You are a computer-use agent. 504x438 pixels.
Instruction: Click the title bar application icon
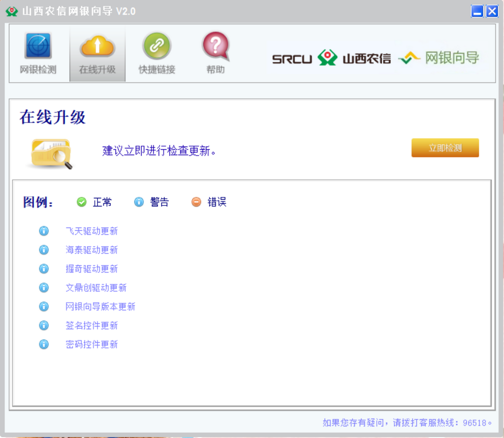coord(11,10)
